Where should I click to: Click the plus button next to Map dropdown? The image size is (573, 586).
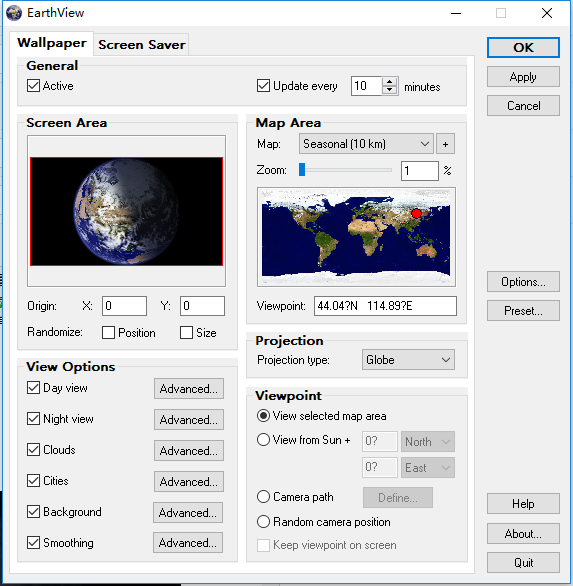tap(445, 144)
